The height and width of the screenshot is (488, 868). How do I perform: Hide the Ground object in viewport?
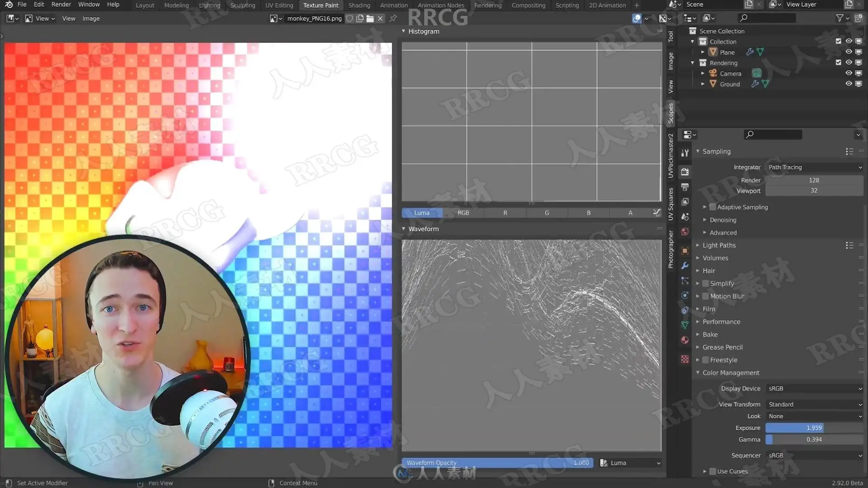pos(849,84)
